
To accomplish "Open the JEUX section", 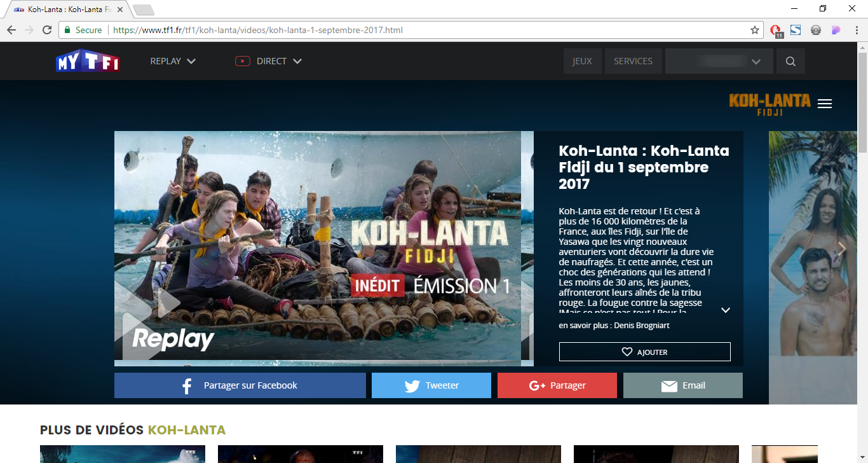I will pos(582,61).
